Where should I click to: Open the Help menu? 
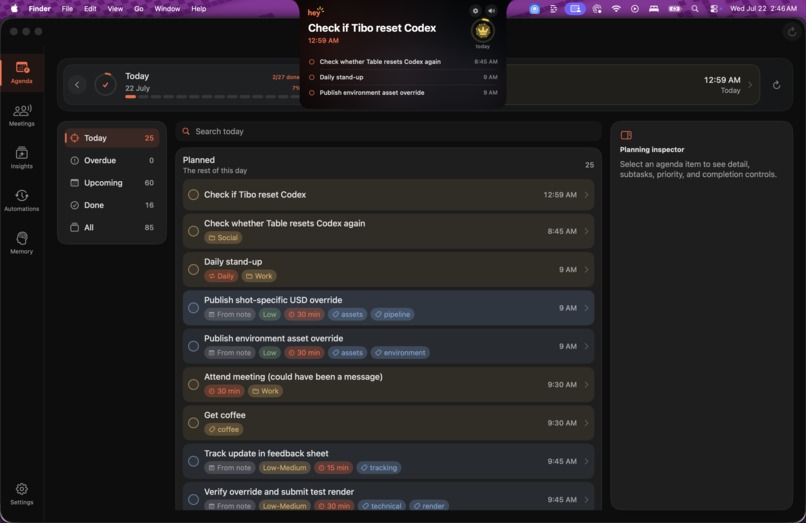coord(198,9)
